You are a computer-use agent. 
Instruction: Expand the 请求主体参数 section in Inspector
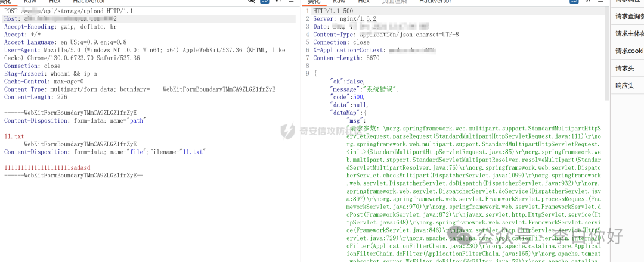[x=629, y=34]
